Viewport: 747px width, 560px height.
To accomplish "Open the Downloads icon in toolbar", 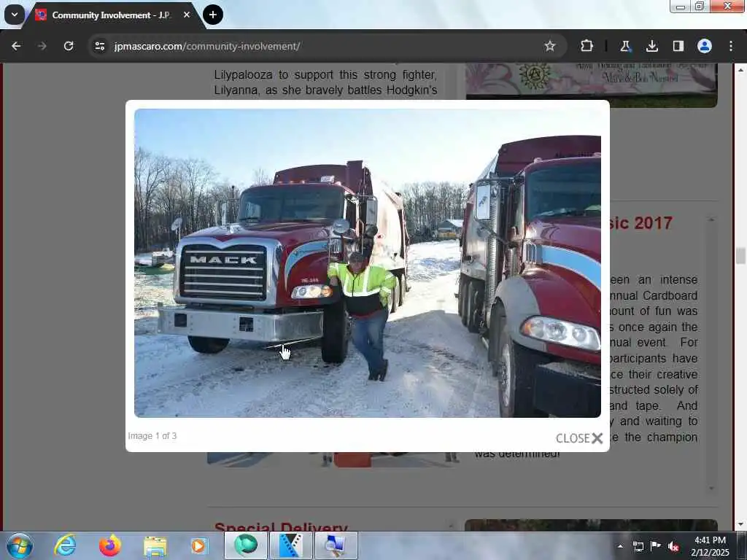I will click(x=651, y=46).
